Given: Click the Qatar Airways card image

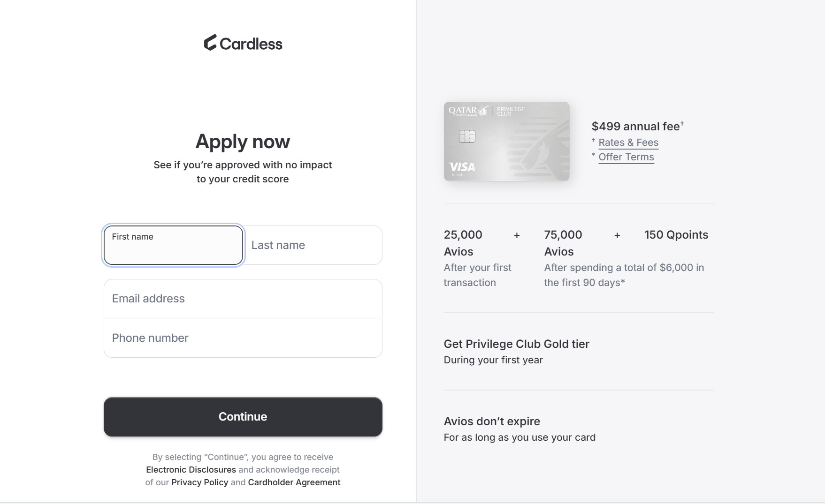Looking at the screenshot, I should coord(506,141).
